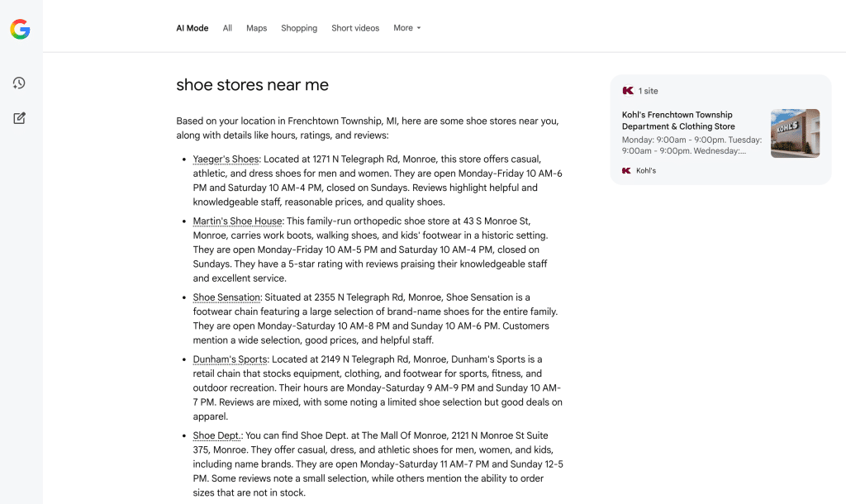Image resolution: width=846 pixels, height=504 pixels.
Task: Switch to the AI Mode tab
Action: click(192, 28)
